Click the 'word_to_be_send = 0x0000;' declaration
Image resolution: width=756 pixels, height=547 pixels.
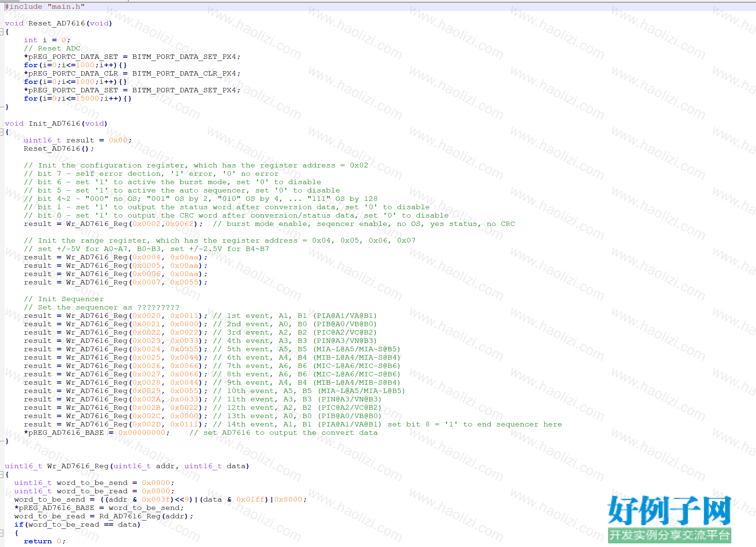[94, 483]
